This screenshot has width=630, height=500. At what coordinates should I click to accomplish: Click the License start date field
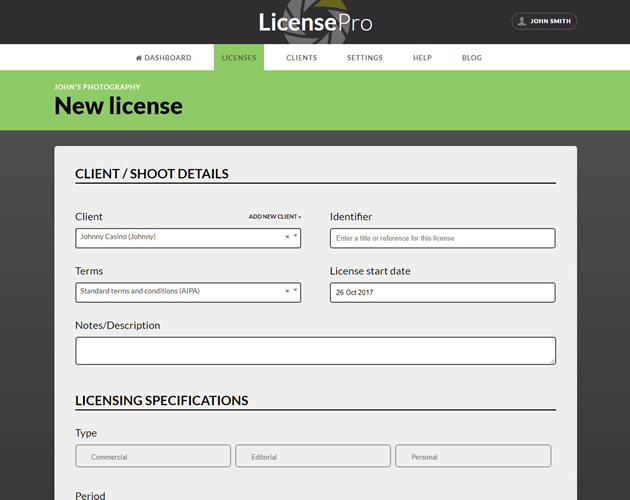443,293
